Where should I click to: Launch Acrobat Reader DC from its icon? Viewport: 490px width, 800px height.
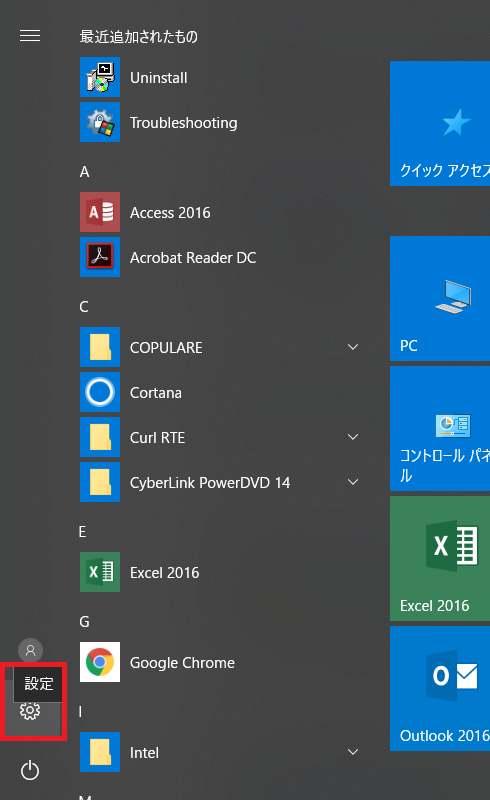100,257
